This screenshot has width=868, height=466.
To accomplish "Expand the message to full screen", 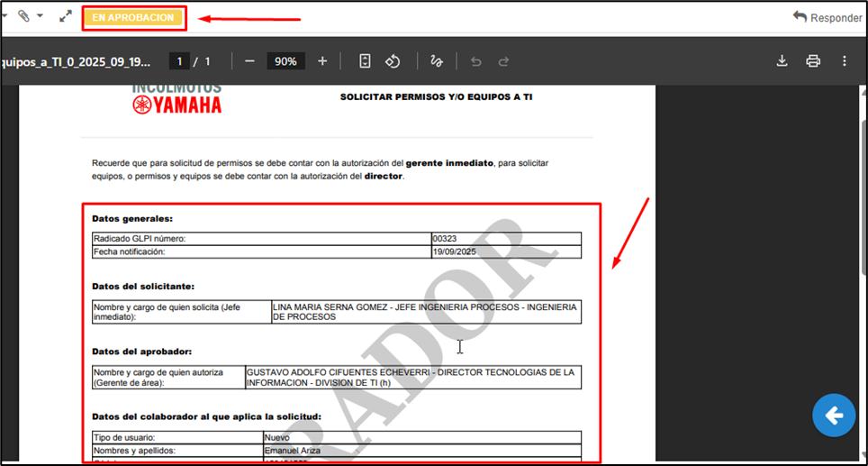I will pos(66,16).
